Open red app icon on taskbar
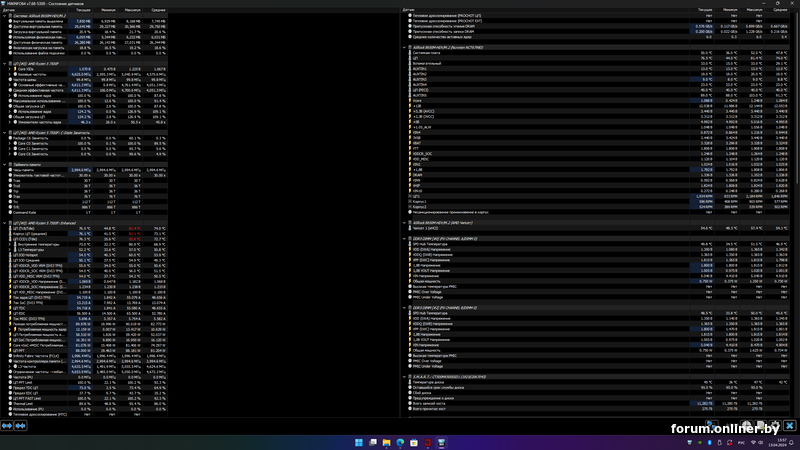The width and height of the screenshot is (800, 450). (x=428, y=442)
